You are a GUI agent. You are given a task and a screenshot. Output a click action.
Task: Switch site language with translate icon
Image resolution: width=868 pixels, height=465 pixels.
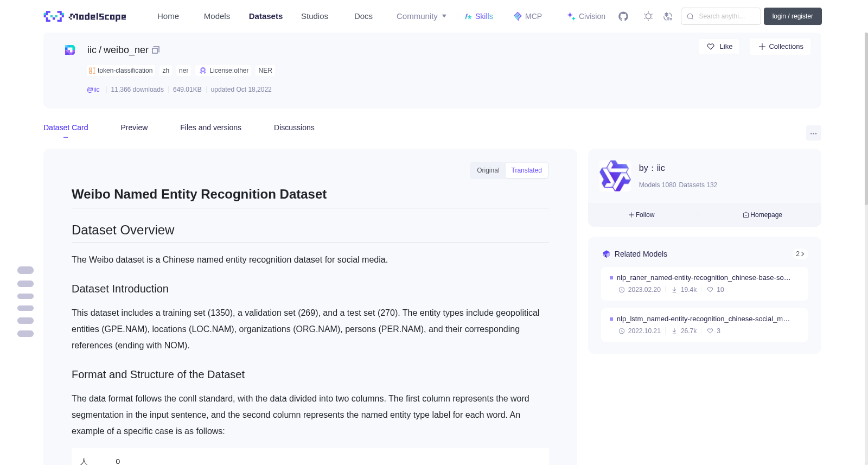point(668,16)
